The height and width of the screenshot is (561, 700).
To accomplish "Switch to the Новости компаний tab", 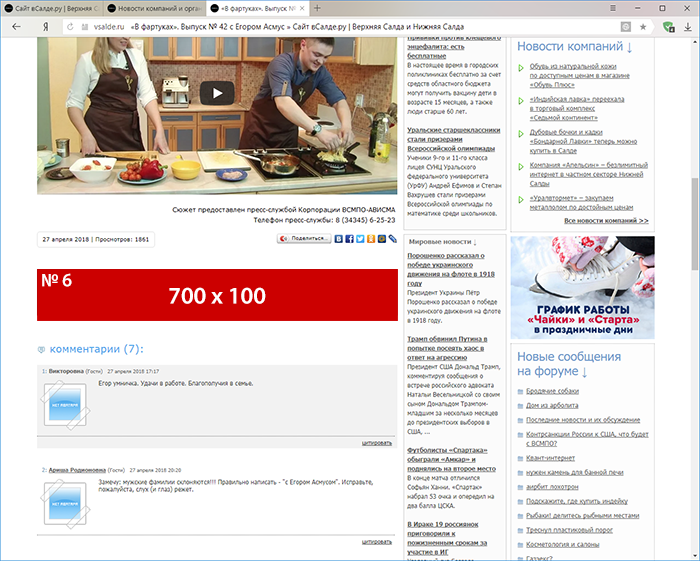I will click(x=155, y=8).
